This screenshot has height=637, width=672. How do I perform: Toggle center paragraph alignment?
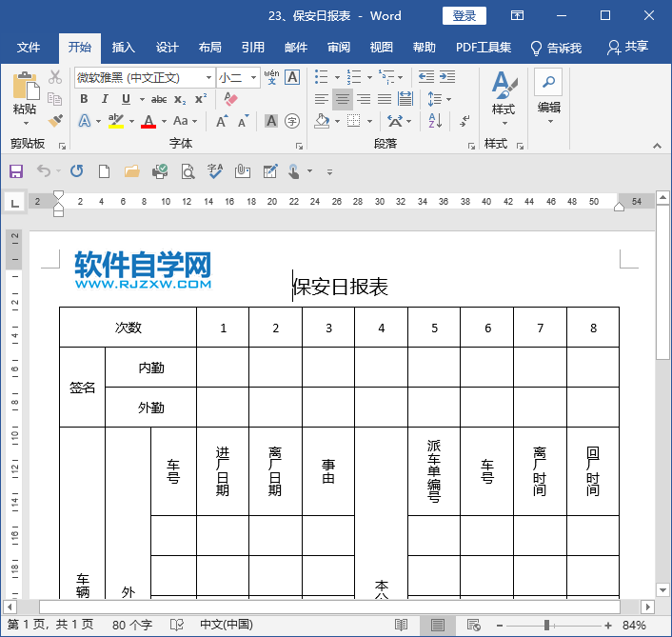click(x=342, y=99)
